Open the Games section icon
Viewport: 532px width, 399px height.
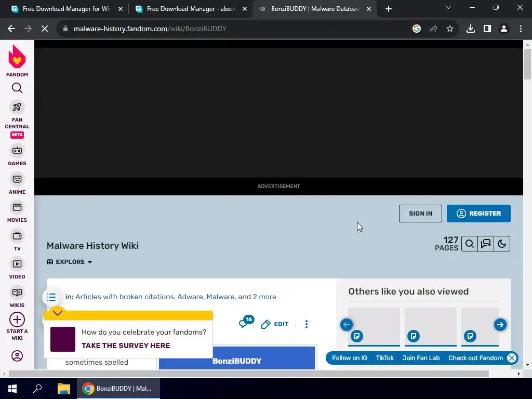point(17,151)
